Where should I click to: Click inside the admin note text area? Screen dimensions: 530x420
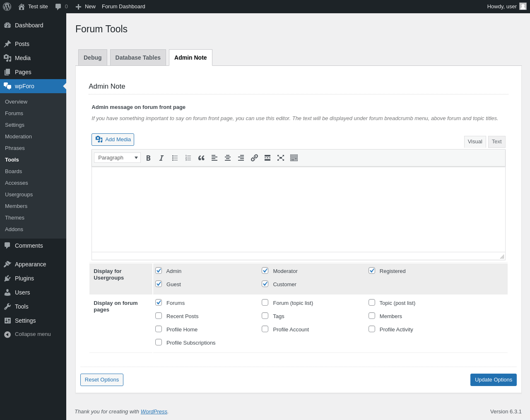tap(298, 209)
